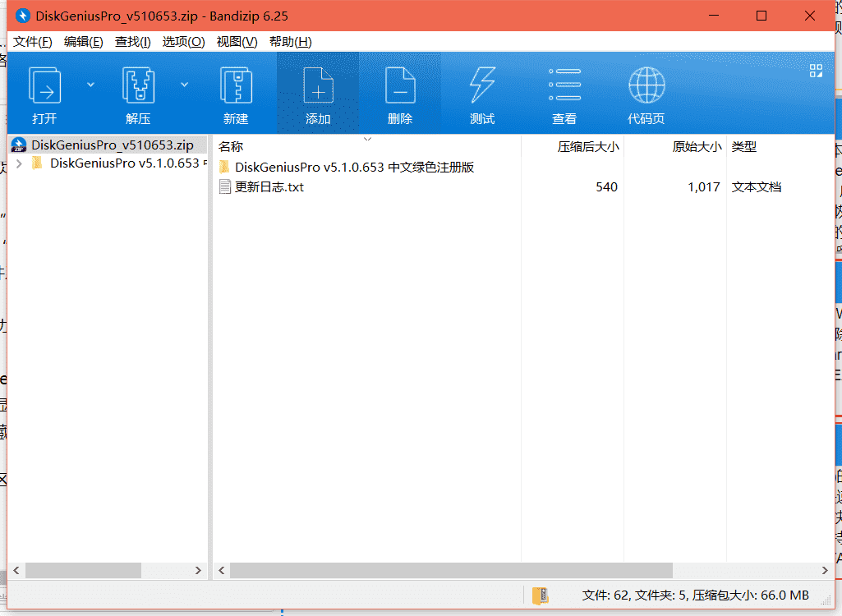
Task: Click the file list horizontal scrollbar thumb
Action: pyautogui.click(x=451, y=570)
